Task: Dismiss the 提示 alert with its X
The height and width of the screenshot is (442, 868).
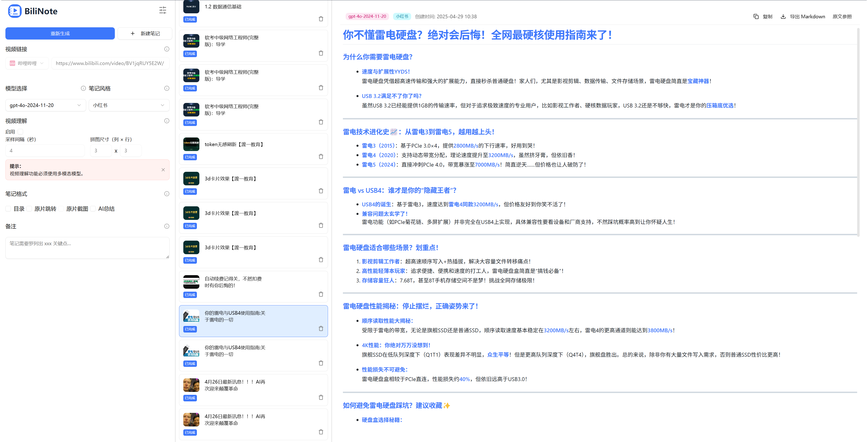Action: (164, 170)
